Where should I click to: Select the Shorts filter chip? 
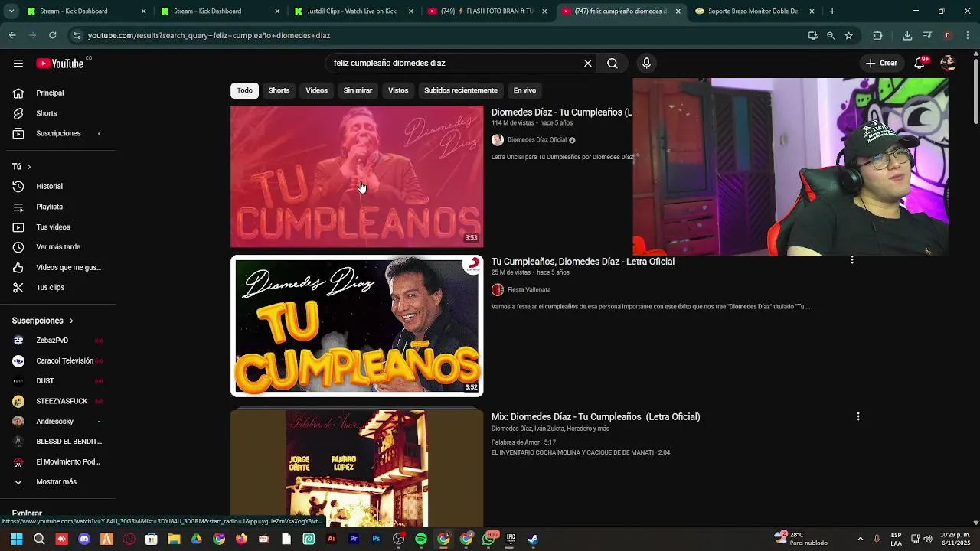(x=279, y=90)
